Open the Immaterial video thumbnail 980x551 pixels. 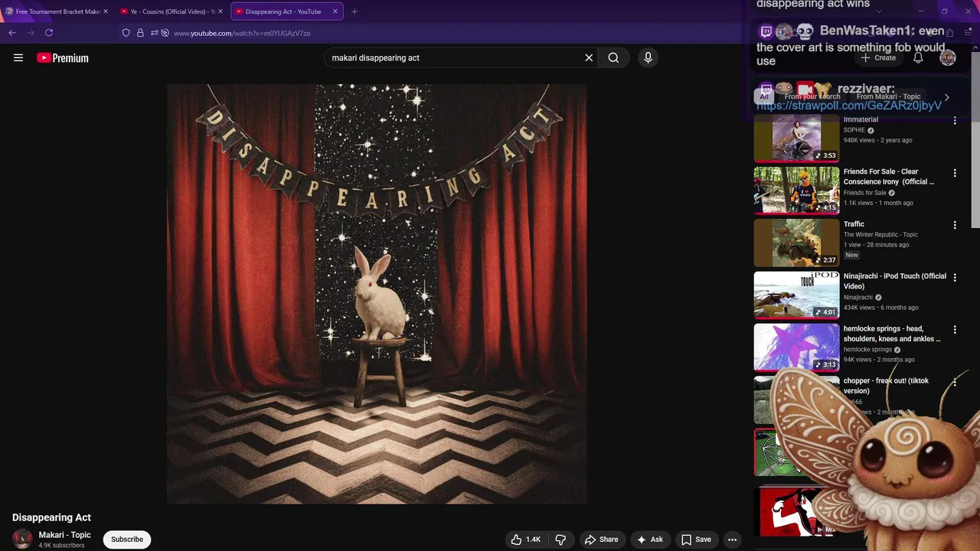point(796,138)
